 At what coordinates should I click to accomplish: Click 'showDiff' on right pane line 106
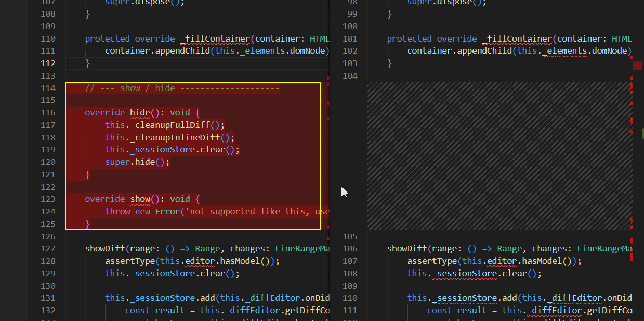pyautogui.click(x=407, y=249)
